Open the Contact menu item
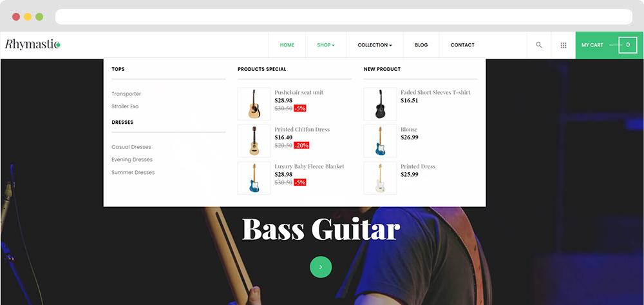Screen dimensions: 644x305 click(462, 45)
